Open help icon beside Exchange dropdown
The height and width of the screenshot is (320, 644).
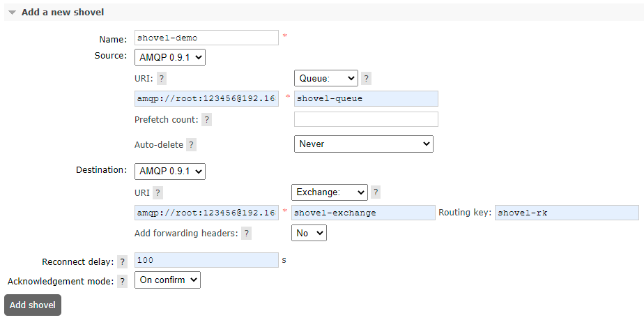376,192
